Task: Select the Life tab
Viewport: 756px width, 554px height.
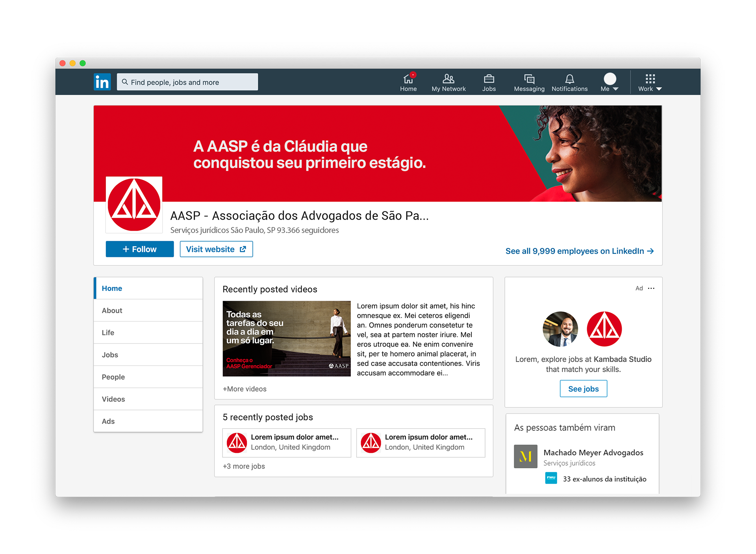Action: (148, 332)
